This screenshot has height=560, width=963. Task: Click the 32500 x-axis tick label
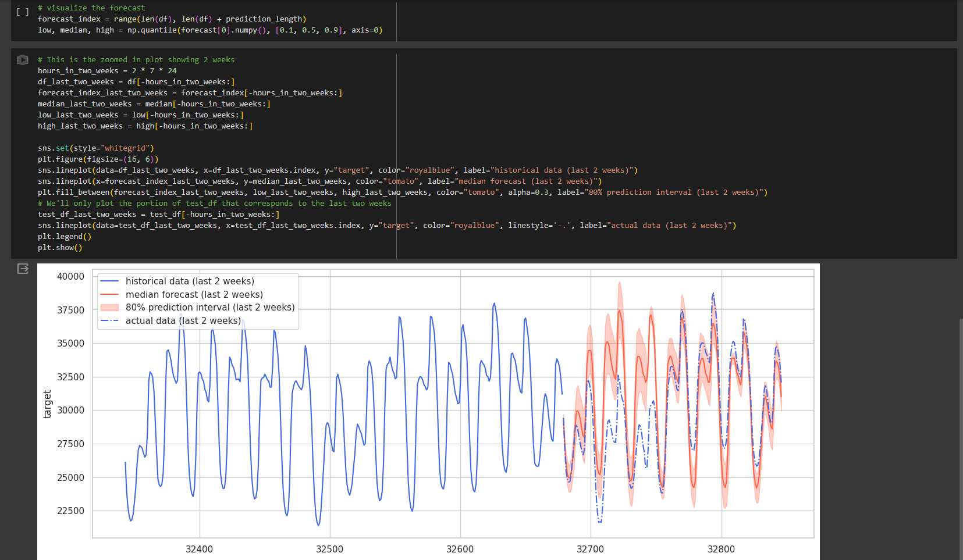coord(330,549)
